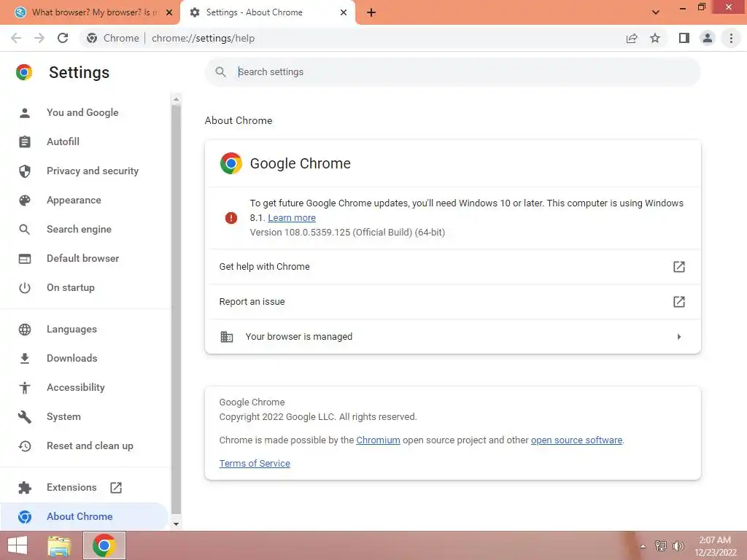Viewport: 747px width, 560px height.
Task: Click the forward navigation arrow
Action: click(x=39, y=38)
